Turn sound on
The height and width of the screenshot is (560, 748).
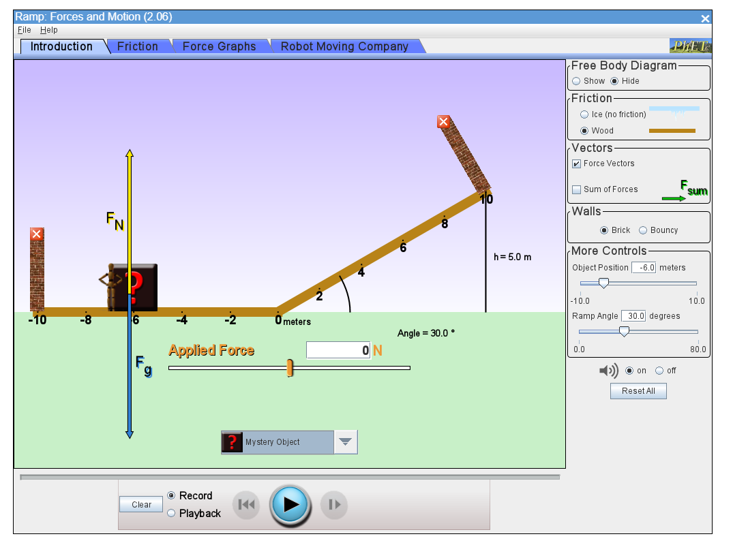click(x=629, y=371)
